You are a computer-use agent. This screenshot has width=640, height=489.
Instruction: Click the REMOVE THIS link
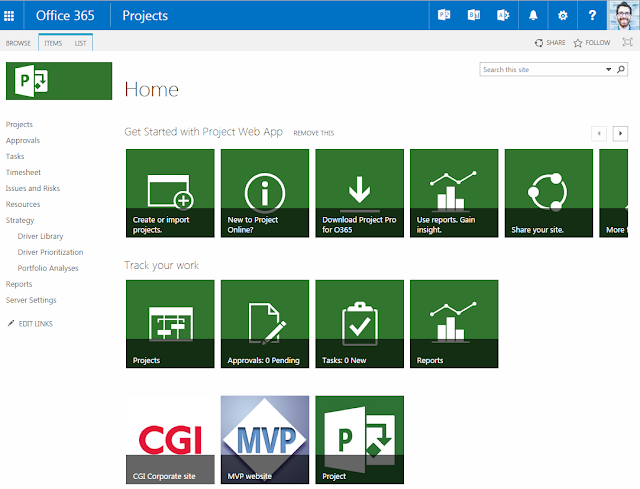313,133
